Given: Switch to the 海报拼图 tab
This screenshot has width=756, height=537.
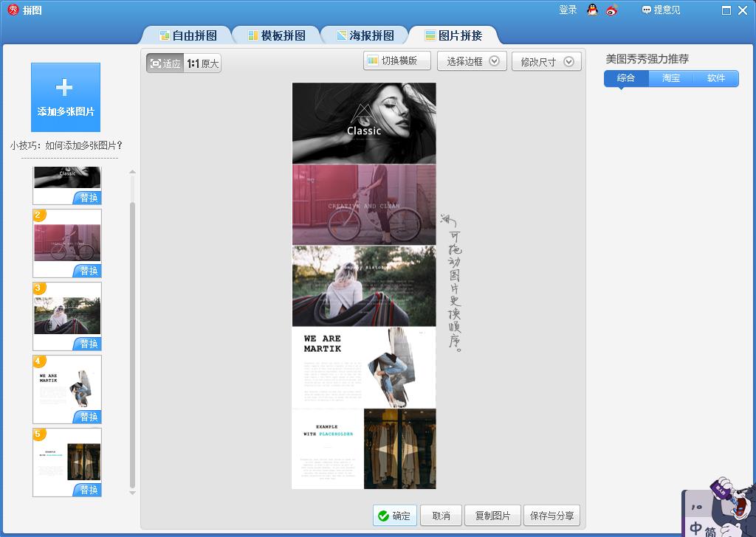Looking at the screenshot, I should pos(364,35).
